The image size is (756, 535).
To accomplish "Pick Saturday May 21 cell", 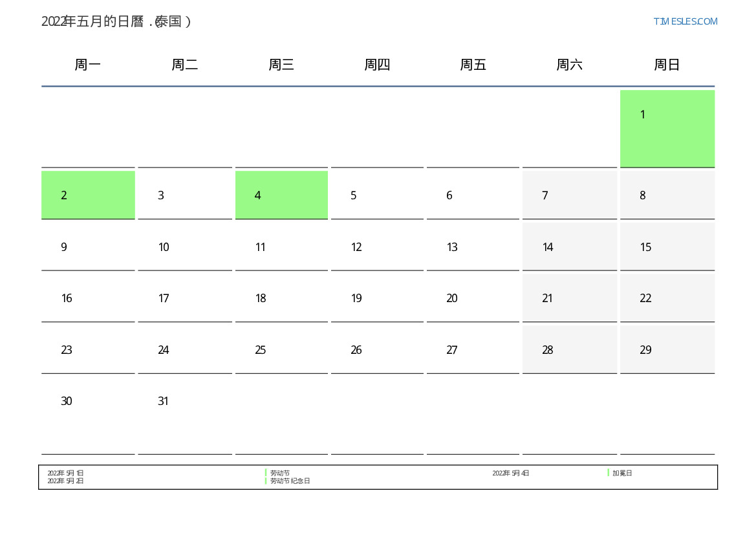I will click(x=569, y=298).
